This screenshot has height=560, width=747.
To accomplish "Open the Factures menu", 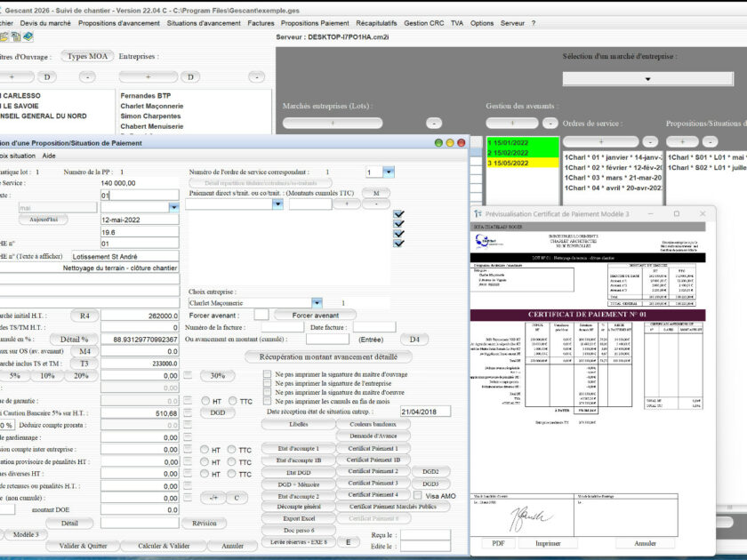I will [x=261, y=23].
